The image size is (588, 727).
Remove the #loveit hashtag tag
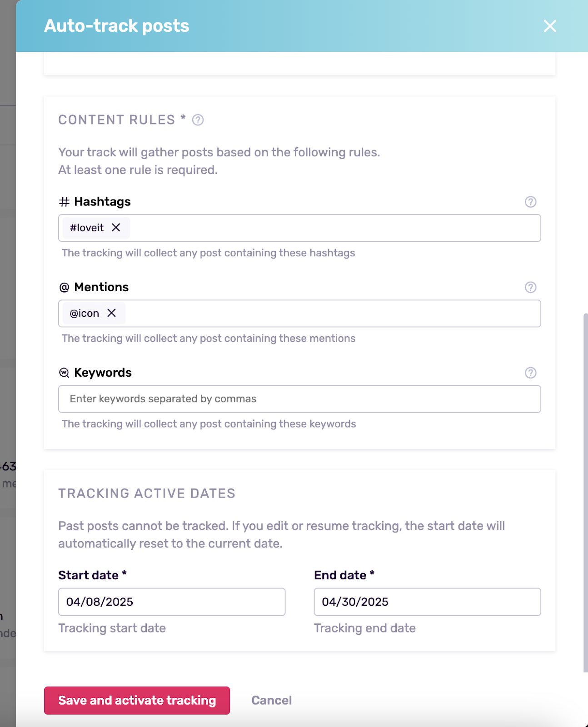[116, 228]
